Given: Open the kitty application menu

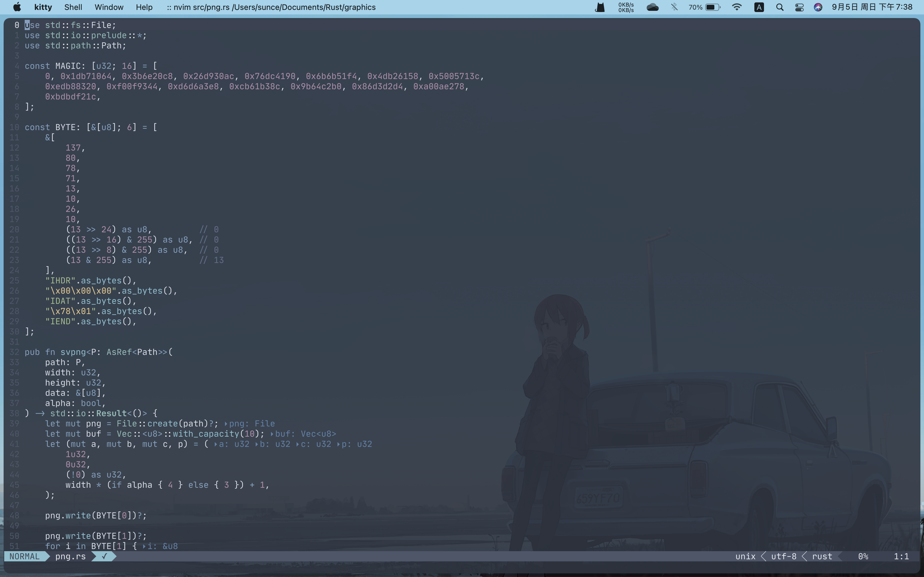Looking at the screenshot, I should (x=43, y=7).
